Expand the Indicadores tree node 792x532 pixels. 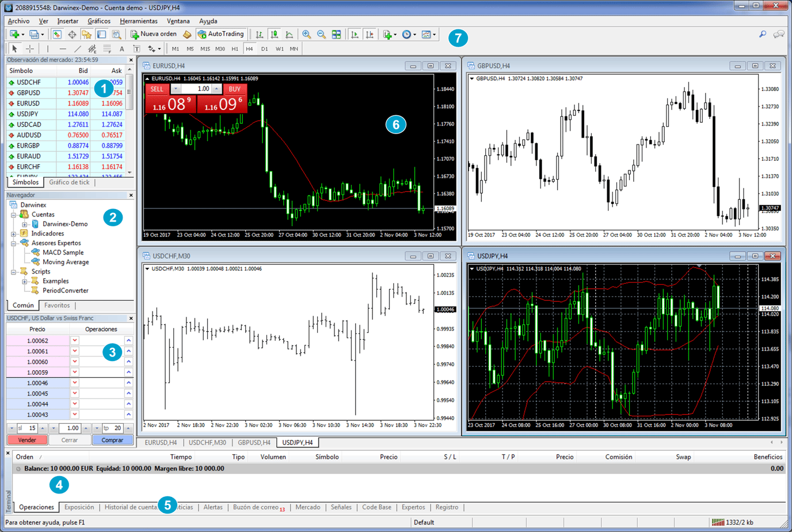13,234
